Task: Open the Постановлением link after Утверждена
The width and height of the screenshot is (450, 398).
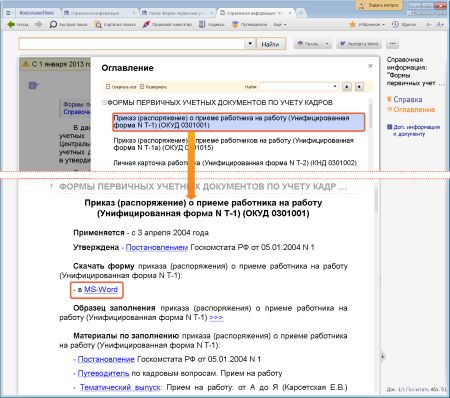Action: 157,247
